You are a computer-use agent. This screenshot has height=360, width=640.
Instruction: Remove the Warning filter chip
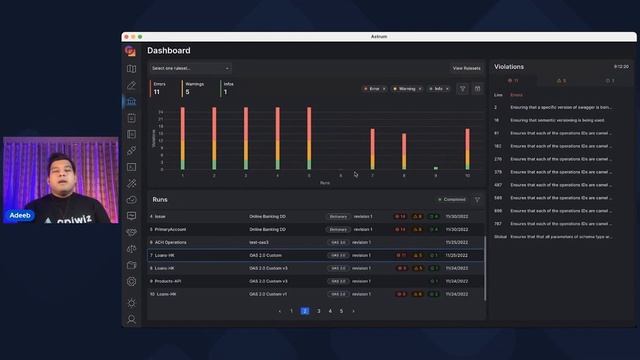(x=420, y=89)
